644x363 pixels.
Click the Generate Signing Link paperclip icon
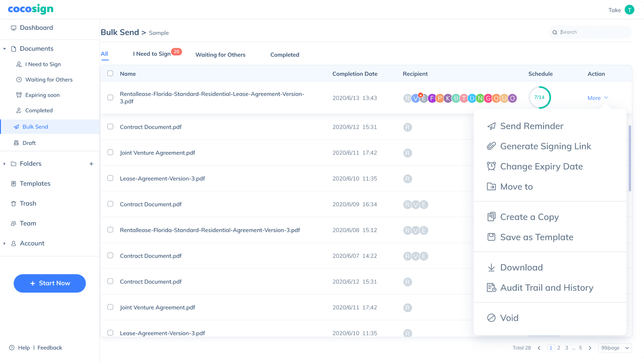[x=491, y=146]
